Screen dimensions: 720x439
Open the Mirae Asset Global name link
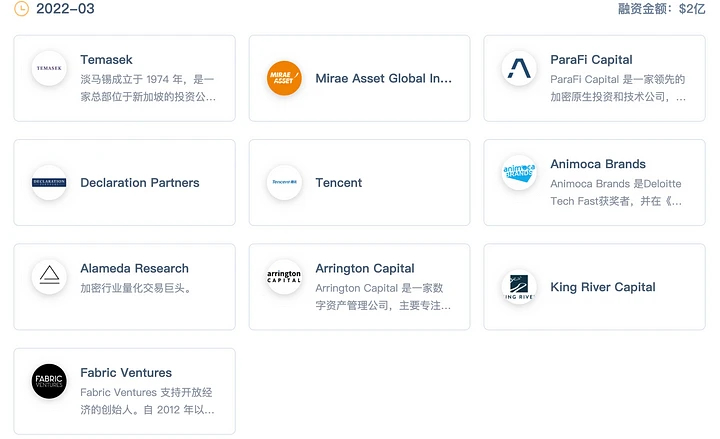coord(384,78)
